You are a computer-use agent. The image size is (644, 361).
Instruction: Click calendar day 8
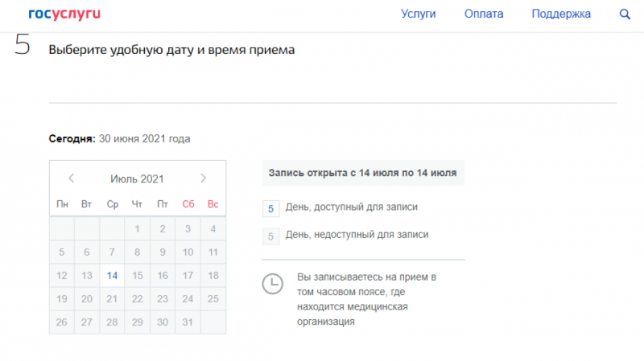click(137, 252)
